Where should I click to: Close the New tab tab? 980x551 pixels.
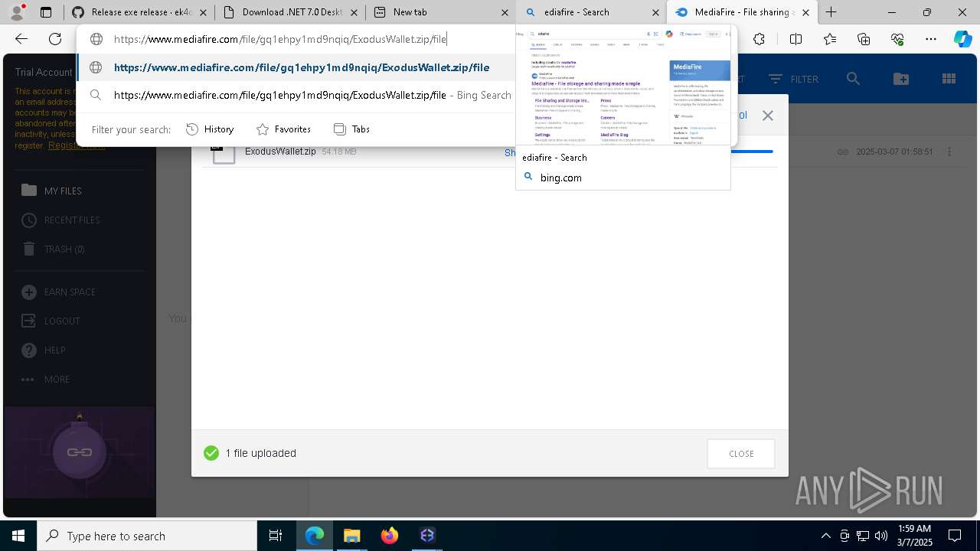pyautogui.click(x=505, y=12)
